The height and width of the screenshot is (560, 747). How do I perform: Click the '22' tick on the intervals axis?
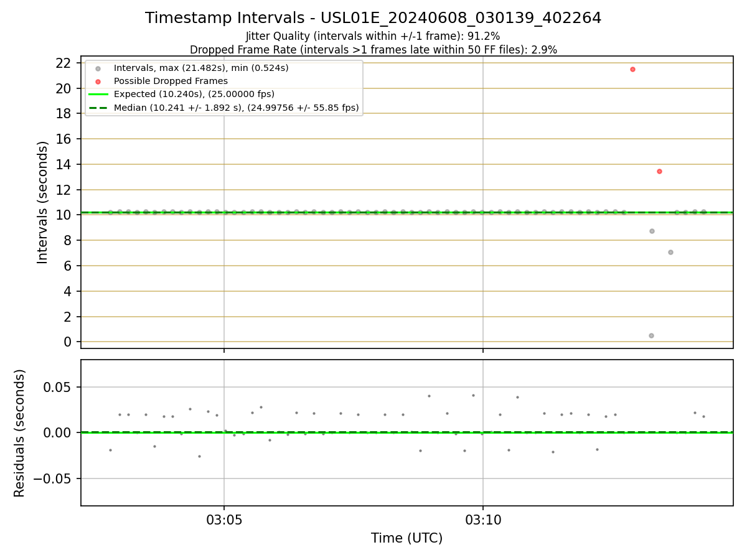click(x=63, y=63)
